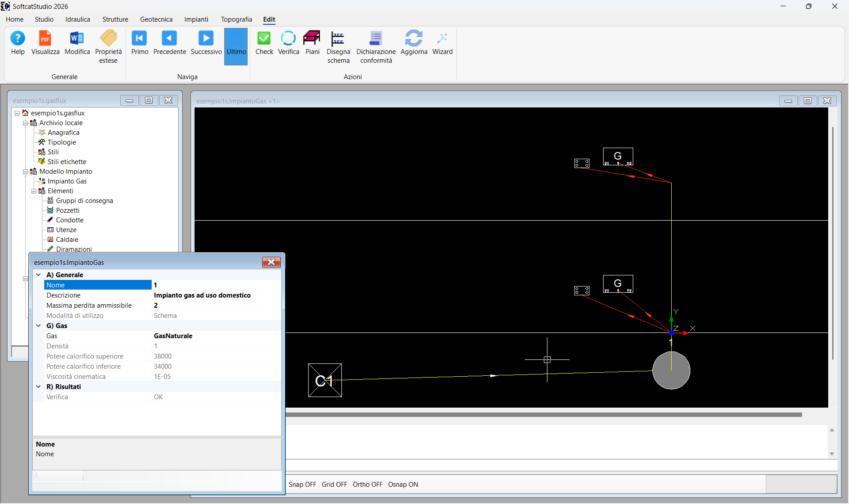Image resolution: width=849 pixels, height=504 pixels.
Task: Select Anagrafica in the tree
Action: tap(63, 133)
